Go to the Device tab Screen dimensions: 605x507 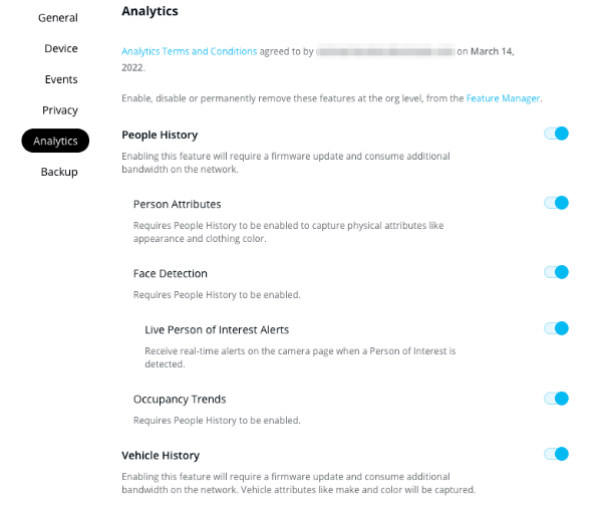click(x=61, y=49)
